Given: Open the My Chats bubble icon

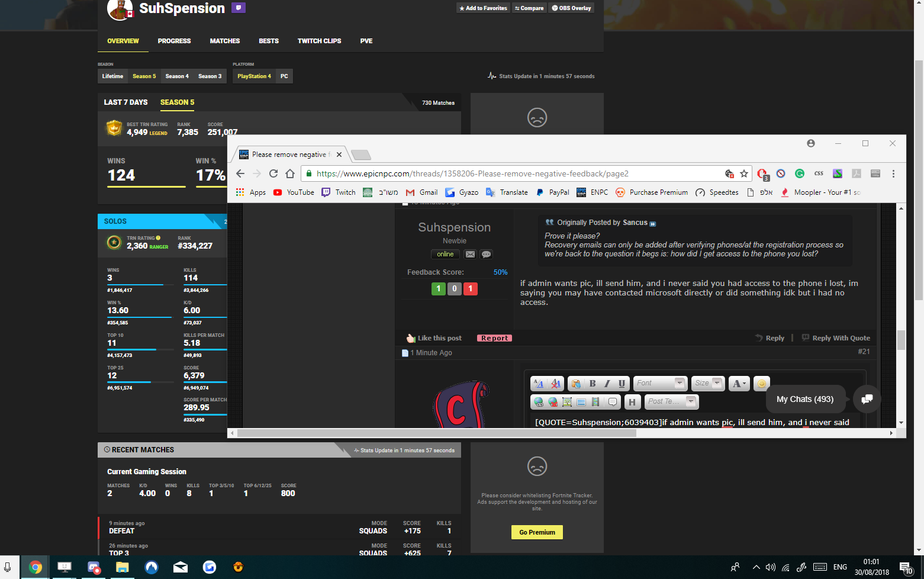Looking at the screenshot, I should click(x=867, y=399).
